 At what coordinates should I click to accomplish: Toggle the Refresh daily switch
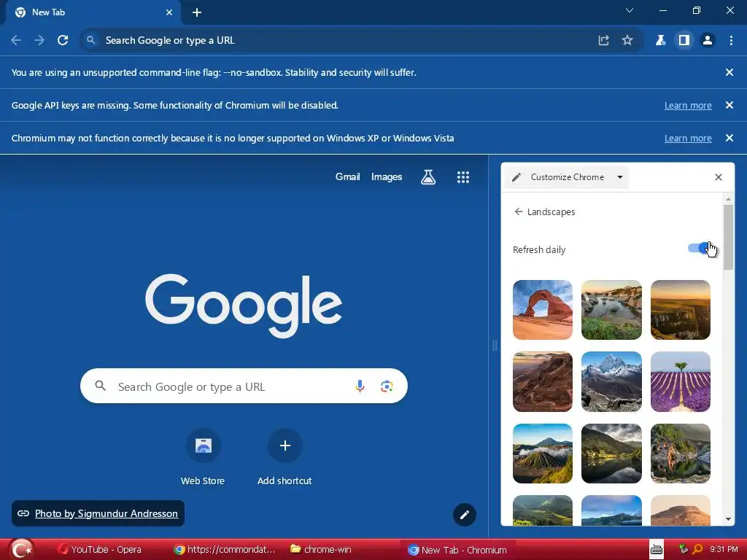coord(700,249)
